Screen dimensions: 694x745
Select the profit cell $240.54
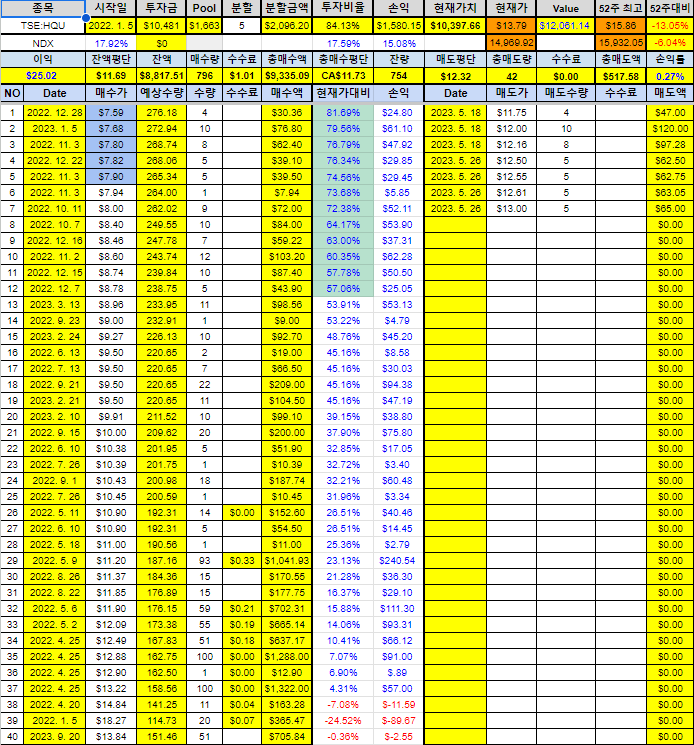pos(399,561)
